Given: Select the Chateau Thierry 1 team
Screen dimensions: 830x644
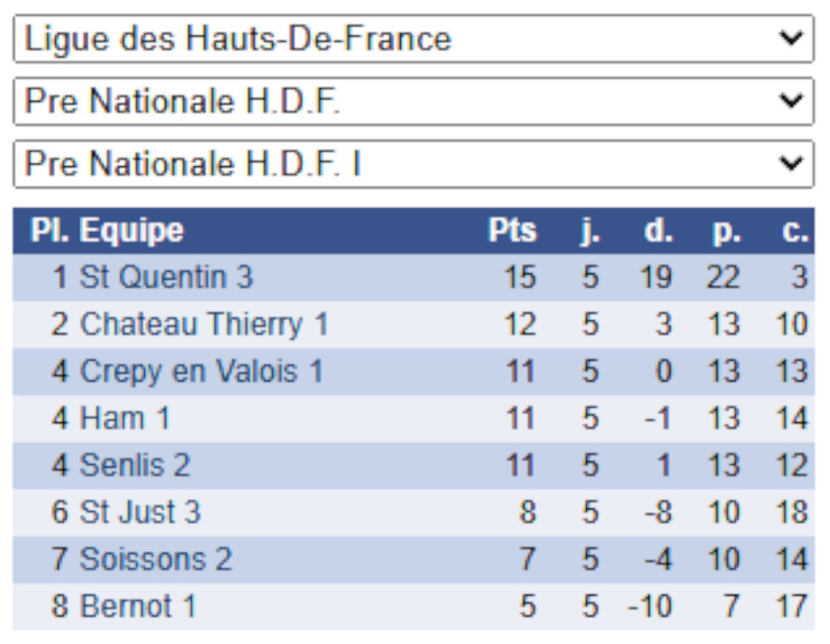Looking at the screenshot, I should (x=203, y=325).
